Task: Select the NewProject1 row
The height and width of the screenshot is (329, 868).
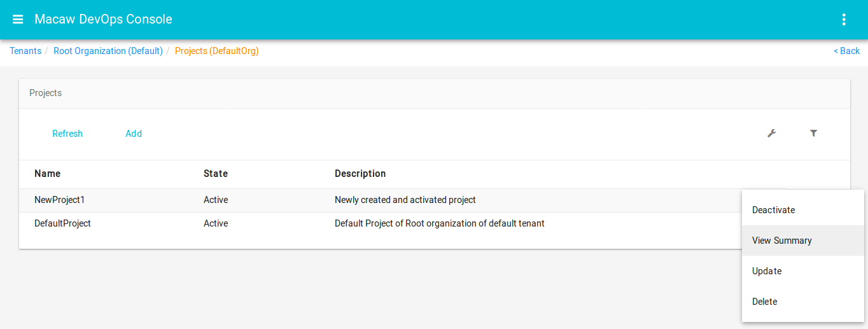Action: pyautogui.click(x=60, y=200)
